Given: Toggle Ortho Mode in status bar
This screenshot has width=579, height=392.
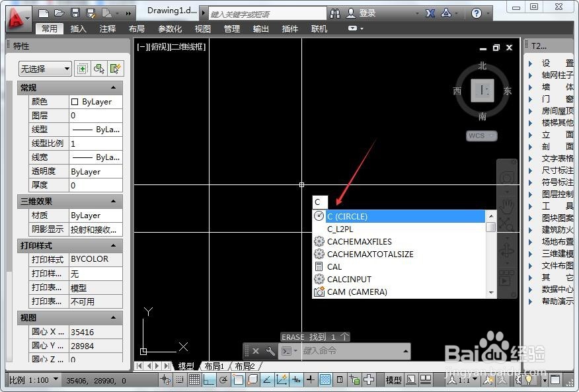Looking at the screenshot, I should [x=209, y=380].
